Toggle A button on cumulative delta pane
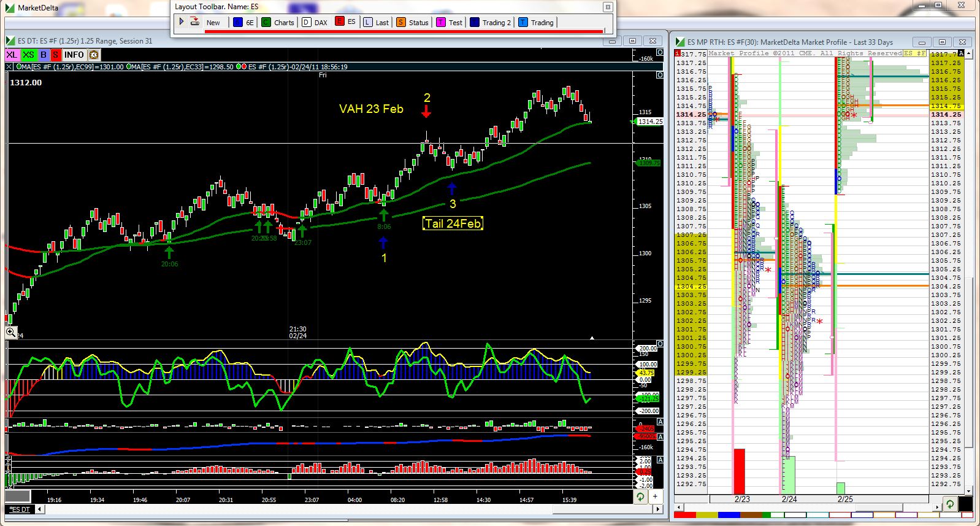Image resolution: width=980 pixels, height=526 pixels. point(660,437)
